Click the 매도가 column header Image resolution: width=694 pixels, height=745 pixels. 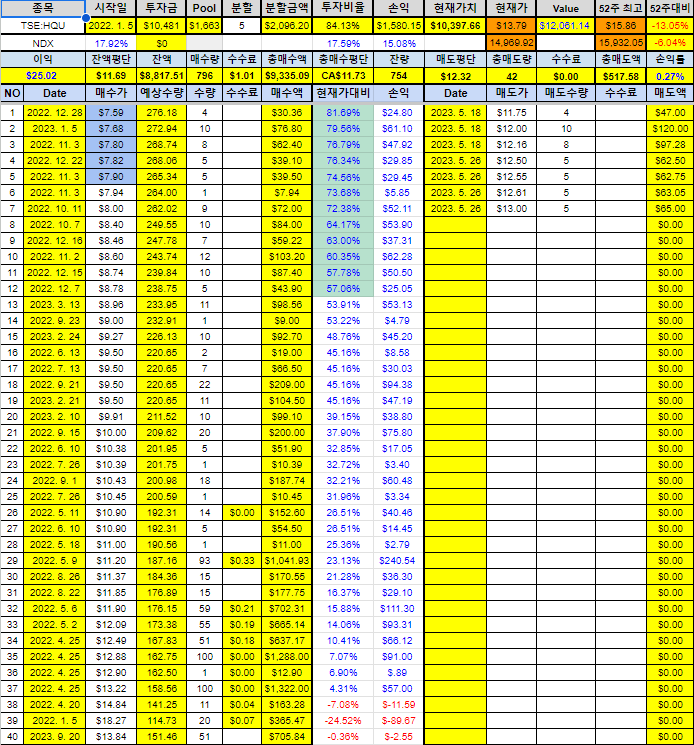pyautogui.click(x=512, y=93)
